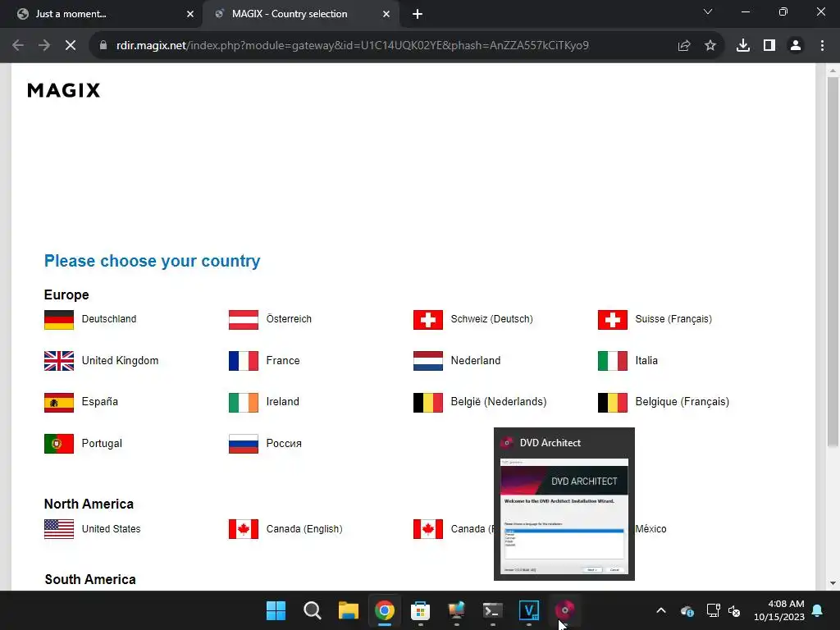840x630 pixels.
Task: Select the Italia flag icon
Action: [612, 361]
